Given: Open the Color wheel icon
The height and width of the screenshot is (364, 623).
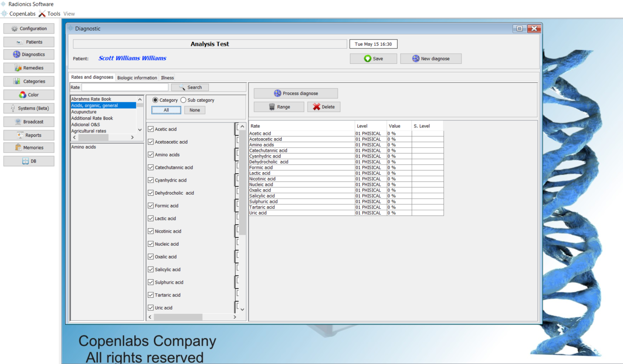Looking at the screenshot, I should (22, 95).
